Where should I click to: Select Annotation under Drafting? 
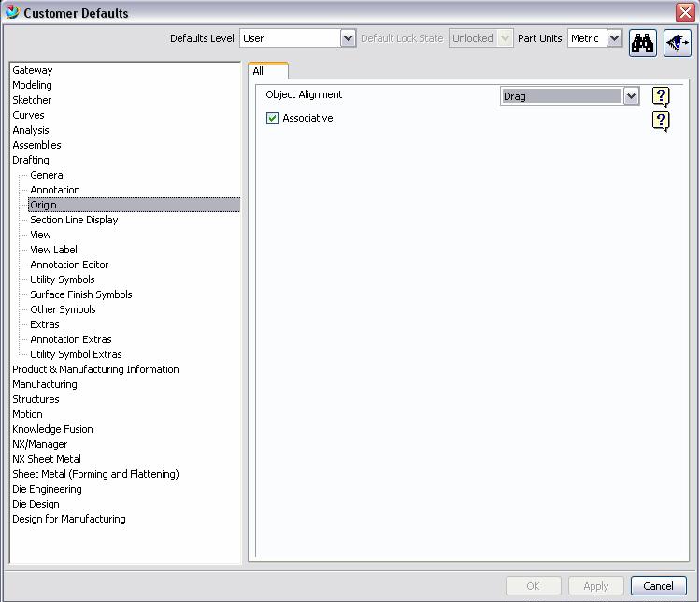[55, 190]
